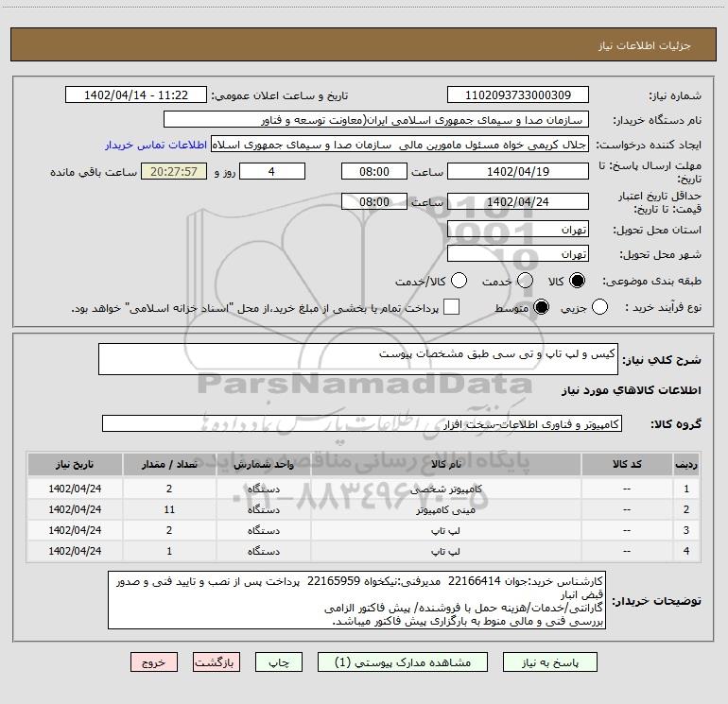Click the تعداد / مقدار column header
Image resolution: width=728 pixels, height=704 pixels.
[x=169, y=464]
